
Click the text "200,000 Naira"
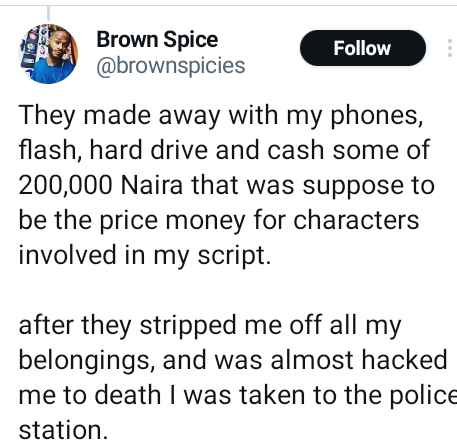[x=101, y=186]
